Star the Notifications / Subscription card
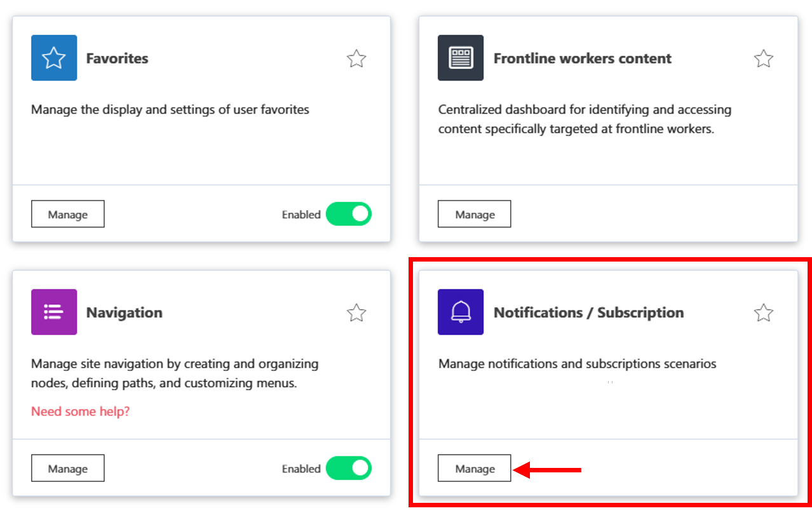The width and height of the screenshot is (812, 513). (x=763, y=312)
